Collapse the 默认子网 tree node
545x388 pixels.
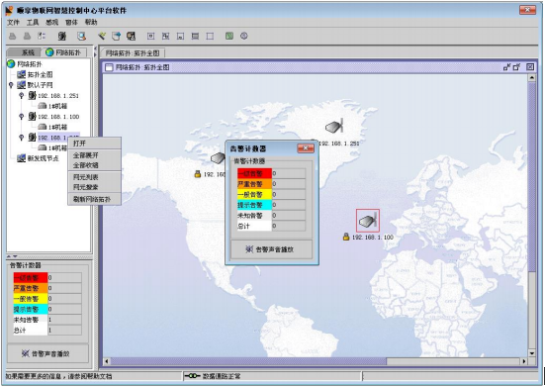coord(11,85)
